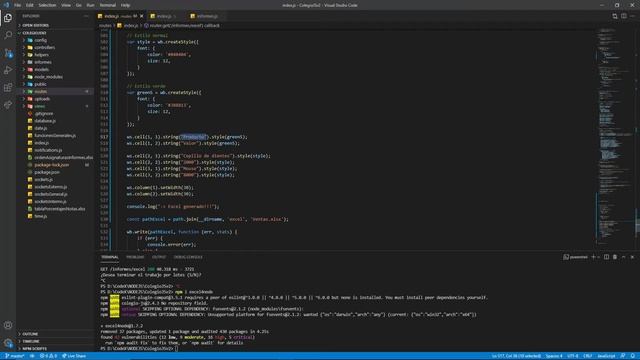The image size is (640, 360).
Task: Expand the models folder
Action: (x=55, y=69)
